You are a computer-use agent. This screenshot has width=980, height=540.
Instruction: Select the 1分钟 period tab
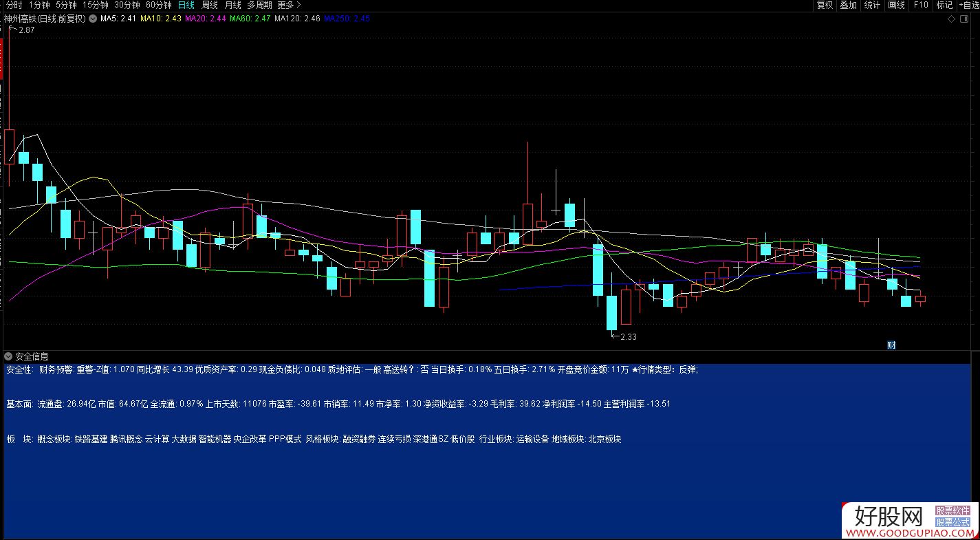pos(39,5)
